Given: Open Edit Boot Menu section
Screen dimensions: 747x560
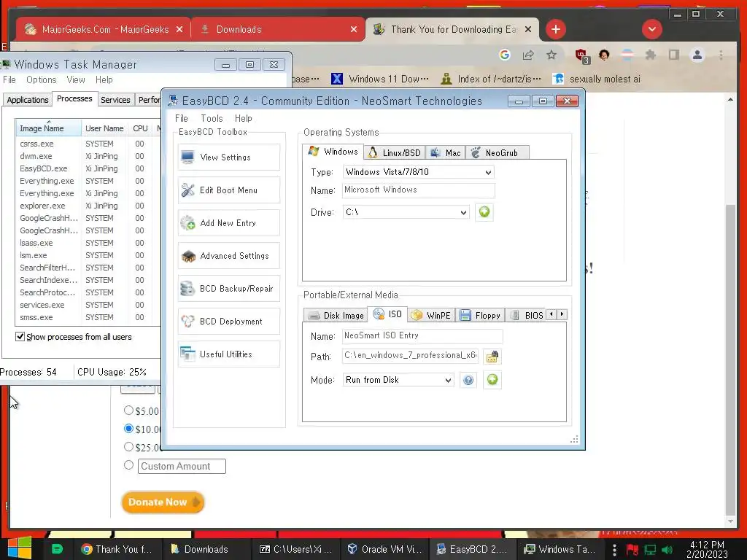Looking at the screenshot, I should coord(228,190).
